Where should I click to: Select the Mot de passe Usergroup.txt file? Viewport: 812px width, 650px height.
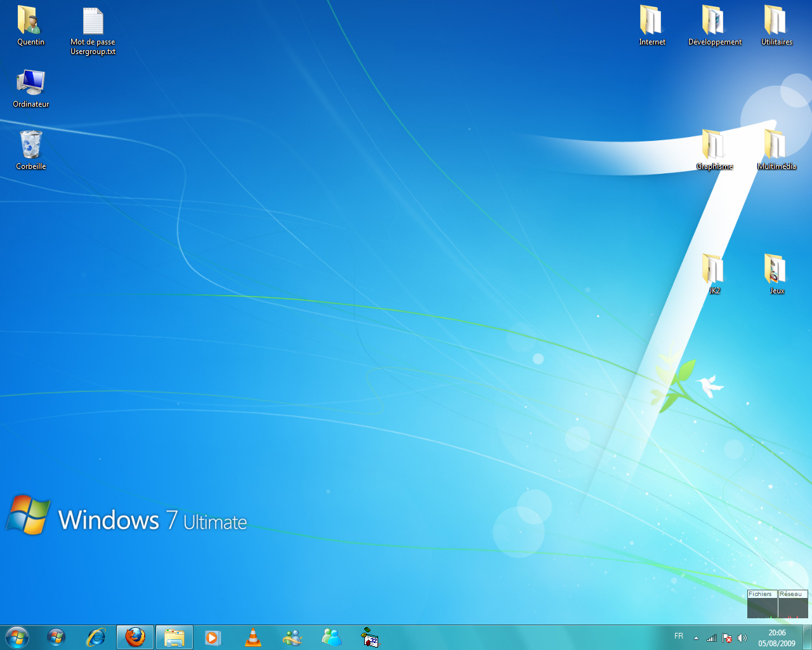click(x=93, y=30)
